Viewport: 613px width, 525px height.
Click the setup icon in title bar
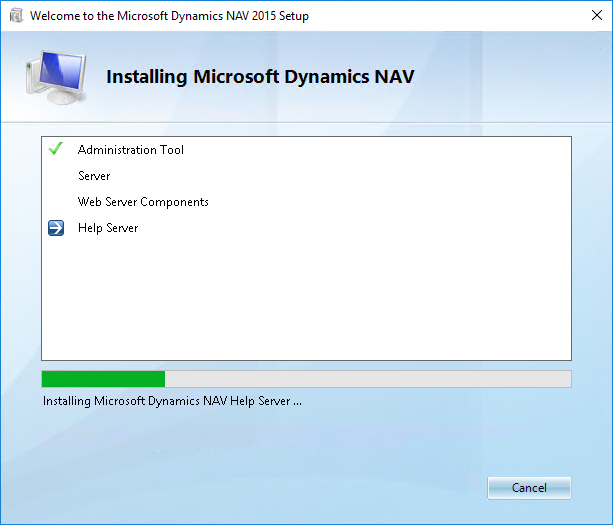(x=16, y=16)
